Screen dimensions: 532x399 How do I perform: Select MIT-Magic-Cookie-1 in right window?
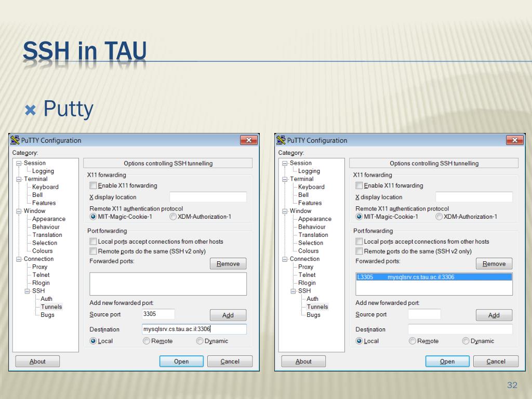[359, 217]
